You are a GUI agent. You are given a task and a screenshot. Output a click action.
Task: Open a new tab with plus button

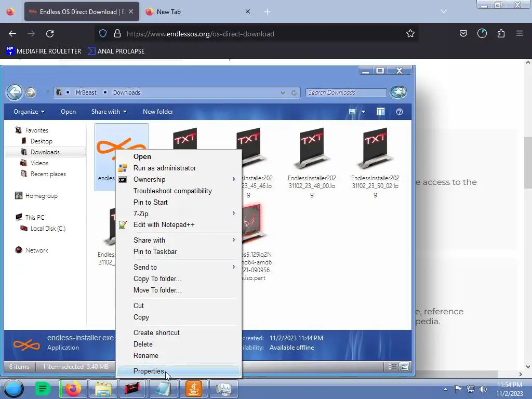(267, 12)
